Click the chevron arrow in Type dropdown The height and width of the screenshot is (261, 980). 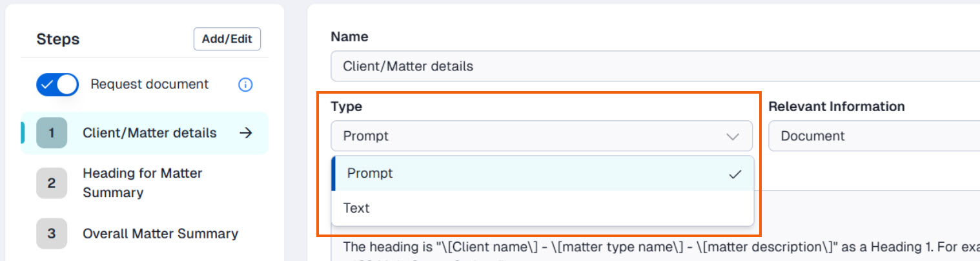(732, 136)
